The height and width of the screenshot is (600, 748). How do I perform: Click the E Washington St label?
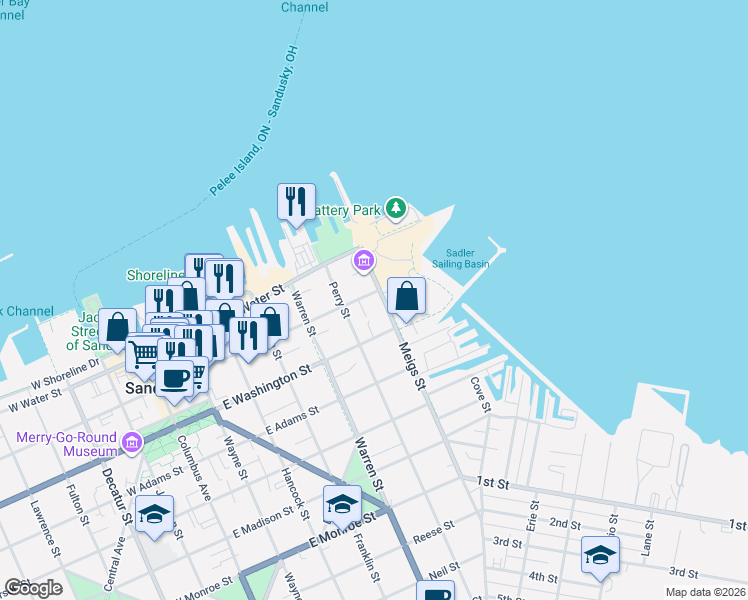267,386
